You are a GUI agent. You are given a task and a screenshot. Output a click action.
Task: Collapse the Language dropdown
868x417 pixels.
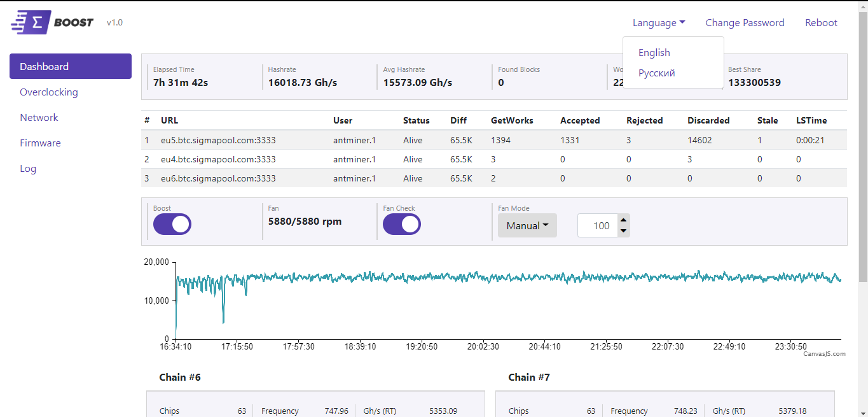659,22
